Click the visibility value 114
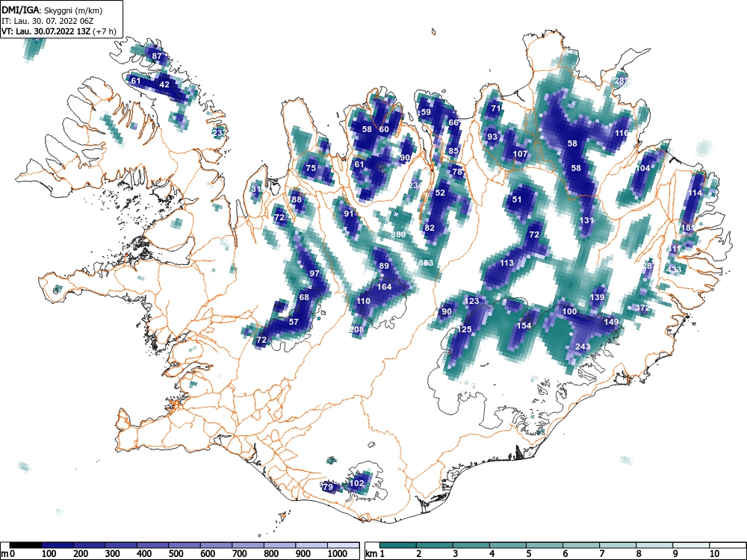This screenshot has height=560, width=747. click(695, 193)
